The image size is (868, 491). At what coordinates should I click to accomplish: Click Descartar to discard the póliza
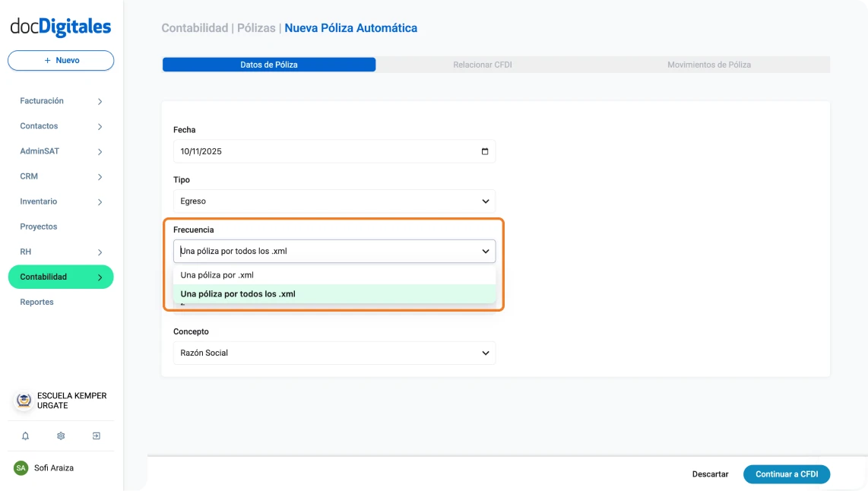click(710, 474)
